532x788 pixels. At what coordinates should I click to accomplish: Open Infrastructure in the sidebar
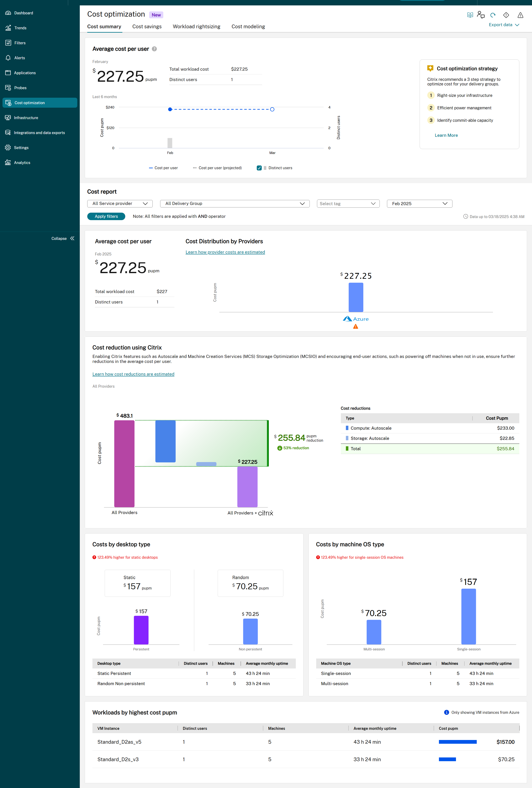tap(26, 118)
